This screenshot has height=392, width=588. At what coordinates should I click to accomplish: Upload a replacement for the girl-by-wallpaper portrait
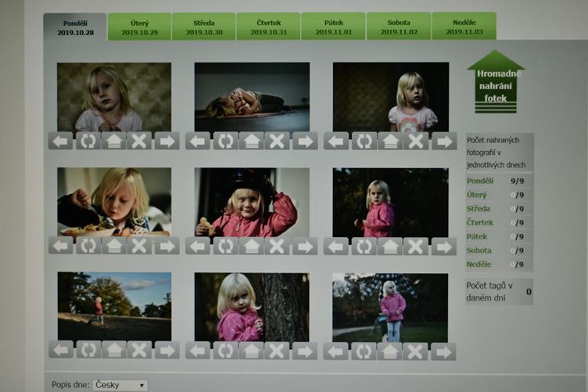point(114,142)
